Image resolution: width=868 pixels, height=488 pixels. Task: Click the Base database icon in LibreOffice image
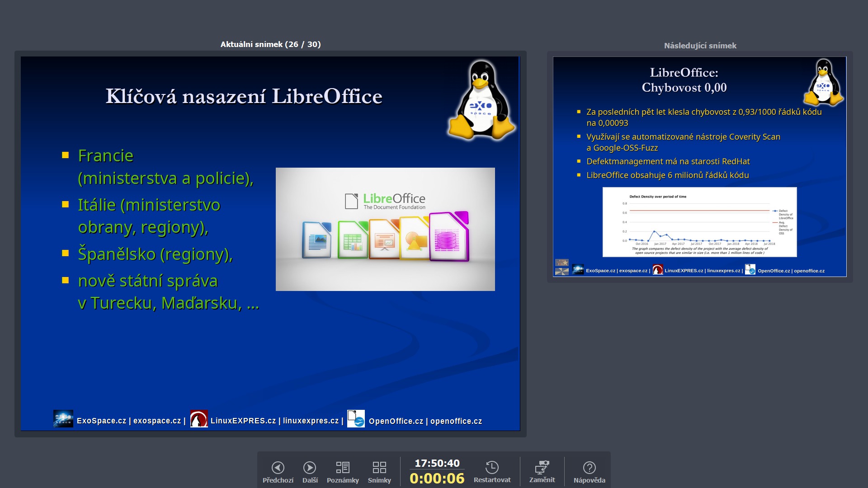[x=449, y=237]
